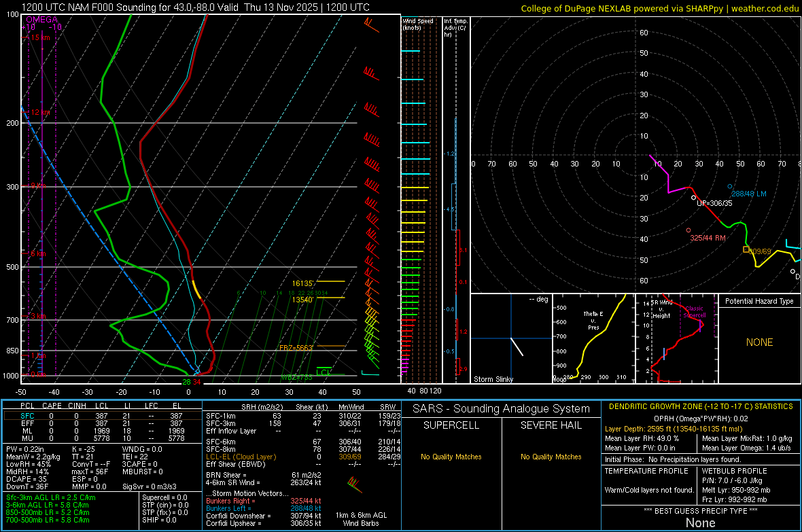Click the K = -25 index value
802x532 pixels.
(x=84, y=449)
